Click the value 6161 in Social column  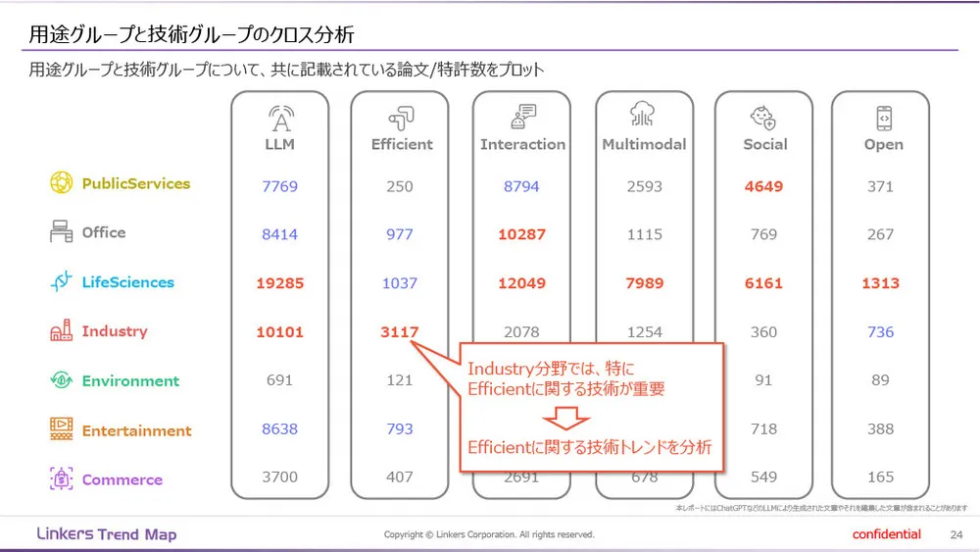763,283
